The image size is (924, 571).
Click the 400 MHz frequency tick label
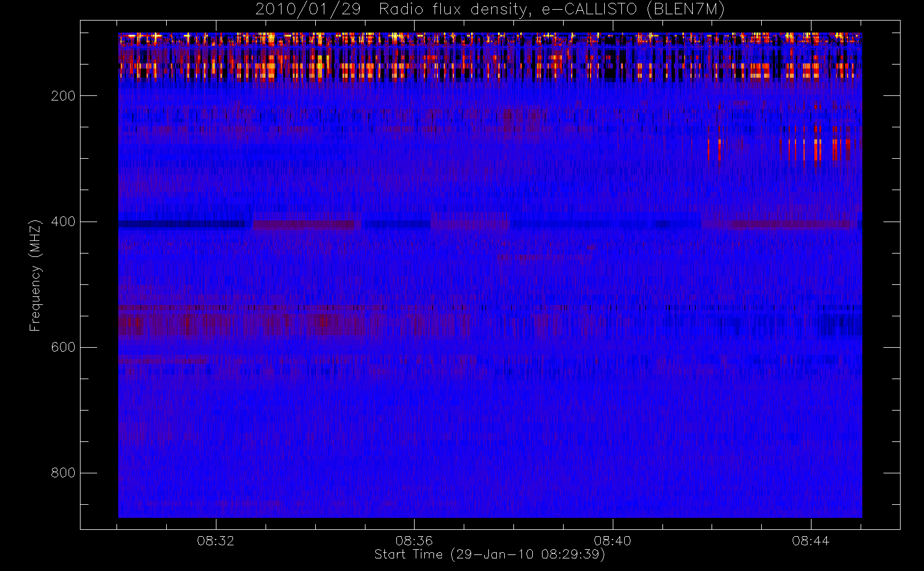click(x=63, y=222)
